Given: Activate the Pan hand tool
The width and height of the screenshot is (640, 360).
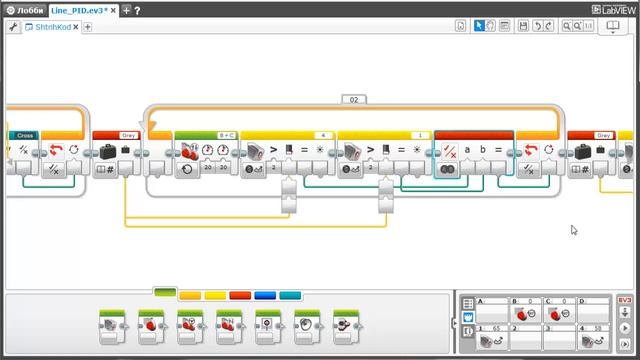Looking at the screenshot, I should (x=490, y=26).
